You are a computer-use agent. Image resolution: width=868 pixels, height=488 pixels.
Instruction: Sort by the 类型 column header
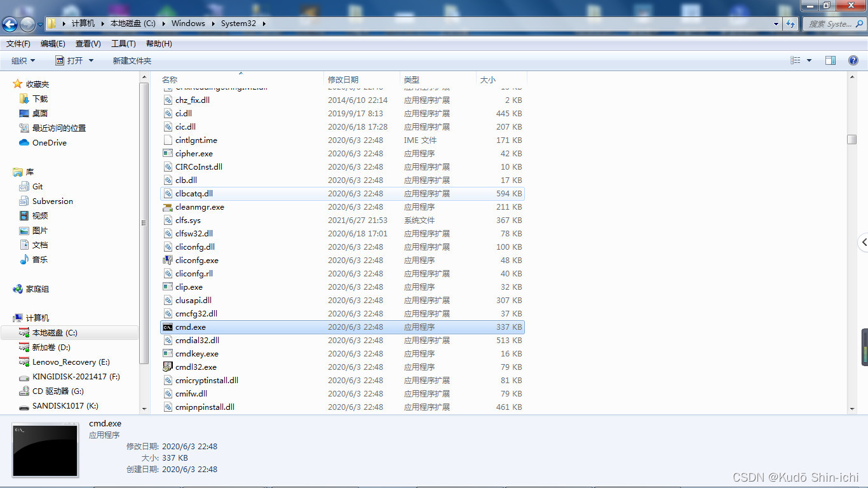pos(438,79)
